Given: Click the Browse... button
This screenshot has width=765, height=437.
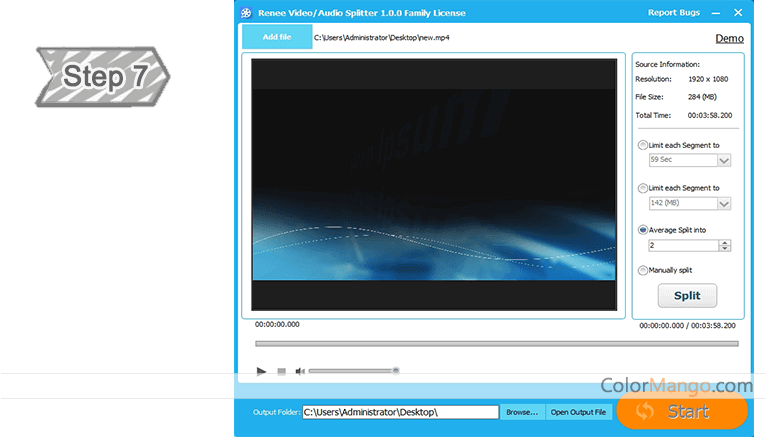Looking at the screenshot, I should [x=522, y=412].
